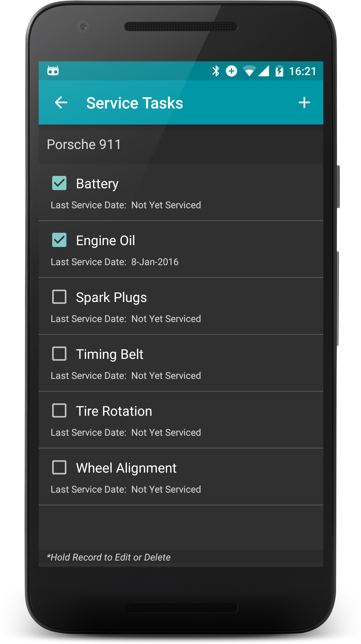Viewport: 361px width, 644px height.
Task: Select the Wheel Alignment task name
Action: [126, 468]
